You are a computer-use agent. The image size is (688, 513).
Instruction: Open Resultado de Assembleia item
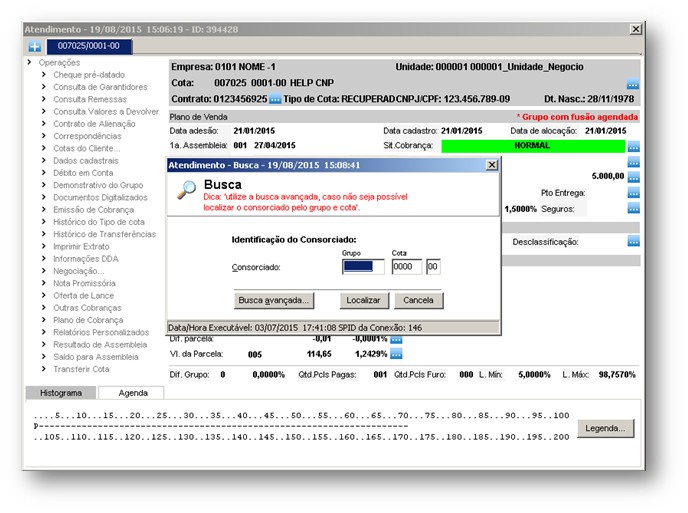100,345
